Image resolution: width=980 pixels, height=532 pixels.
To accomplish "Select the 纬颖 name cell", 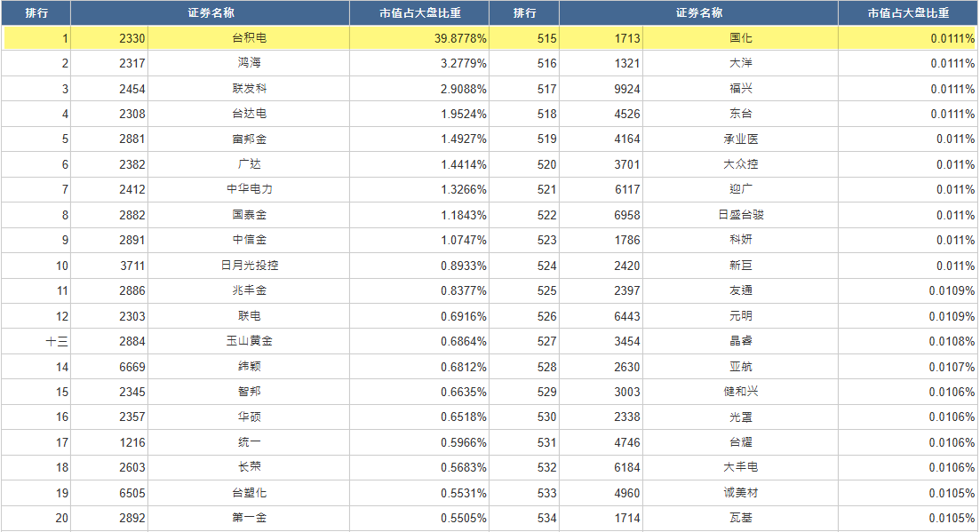I will [x=249, y=367].
